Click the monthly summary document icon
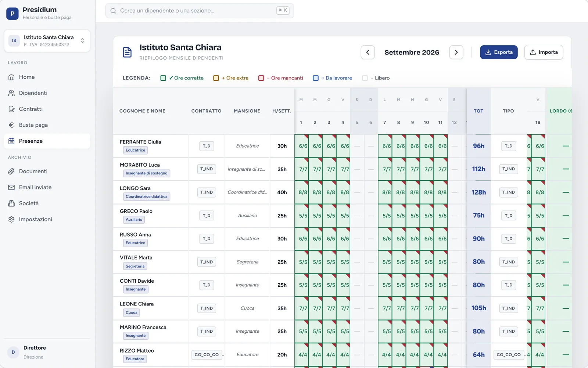This screenshot has width=588, height=368. [127, 52]
